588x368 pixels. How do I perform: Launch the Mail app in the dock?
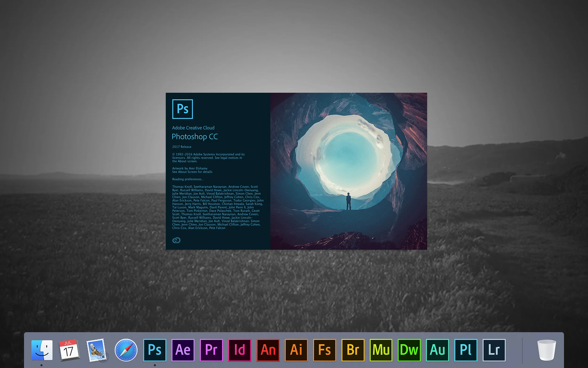pyautogui.click(x=97, y=350)
